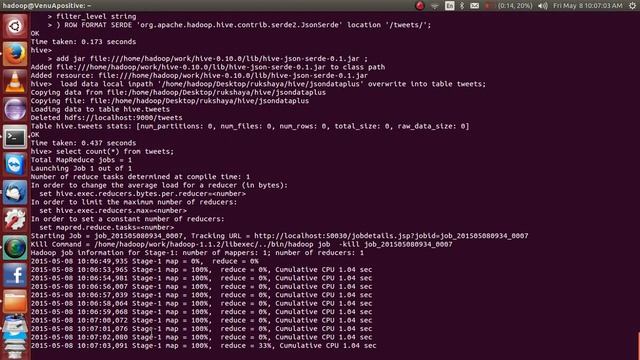Click 'set mapred.reduce.tasks=<number>' text
Viewport: 640px width, 360px height.
(107, 227)
